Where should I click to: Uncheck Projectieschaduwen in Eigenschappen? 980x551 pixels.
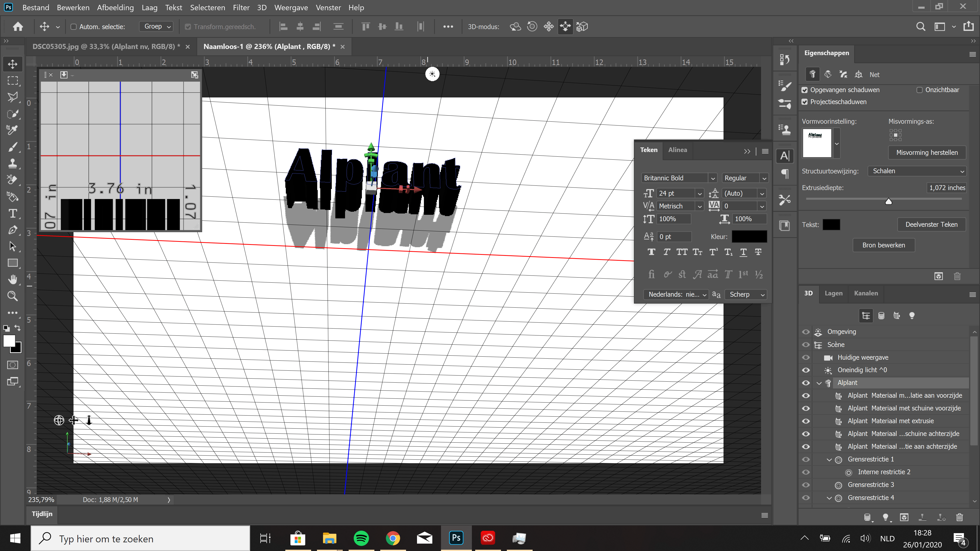click(x=805, y=102)
